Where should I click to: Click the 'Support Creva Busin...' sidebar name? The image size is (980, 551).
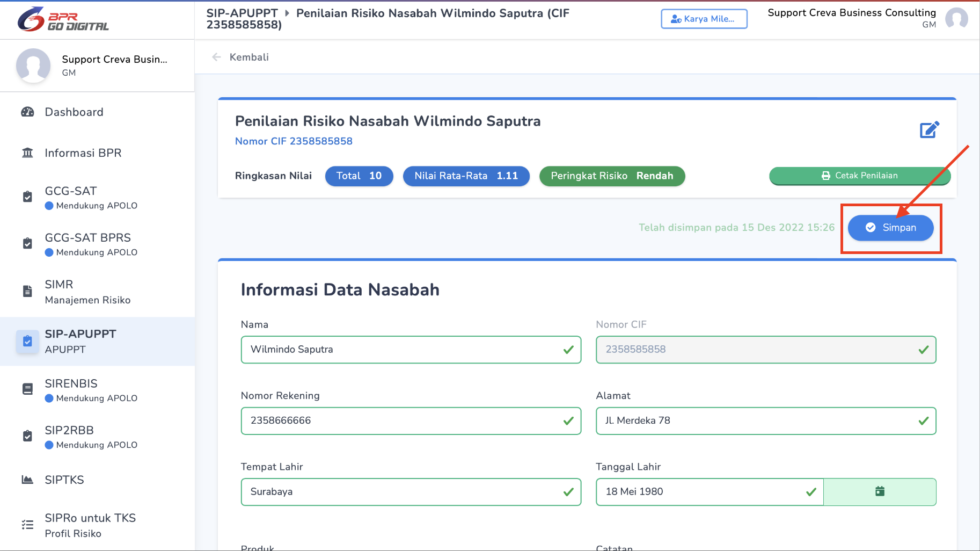pos(114,60)
